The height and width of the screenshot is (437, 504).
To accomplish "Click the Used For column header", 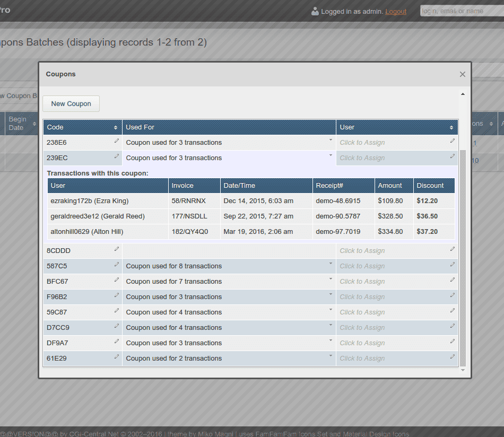I will pyautogui.click(x=229, y=127).
